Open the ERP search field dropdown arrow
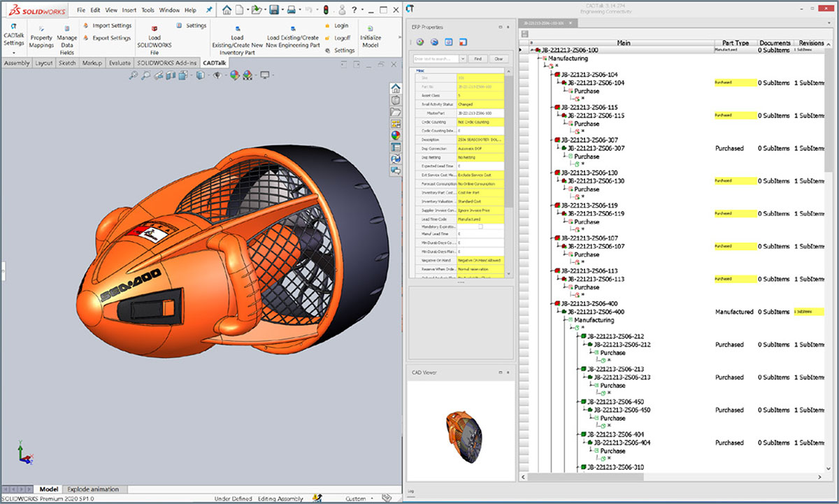The height and width of the screenshot is (504, 839). point(463,59)
